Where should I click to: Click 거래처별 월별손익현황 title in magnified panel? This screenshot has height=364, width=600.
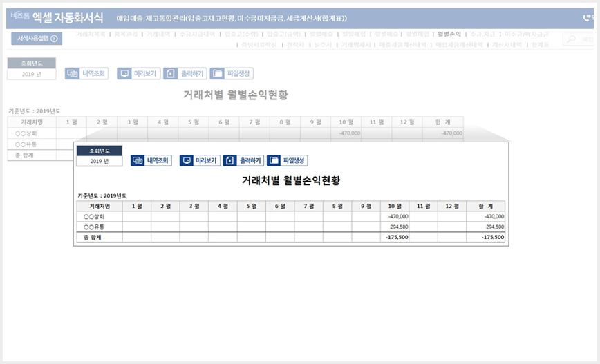[x=291, y=180]
